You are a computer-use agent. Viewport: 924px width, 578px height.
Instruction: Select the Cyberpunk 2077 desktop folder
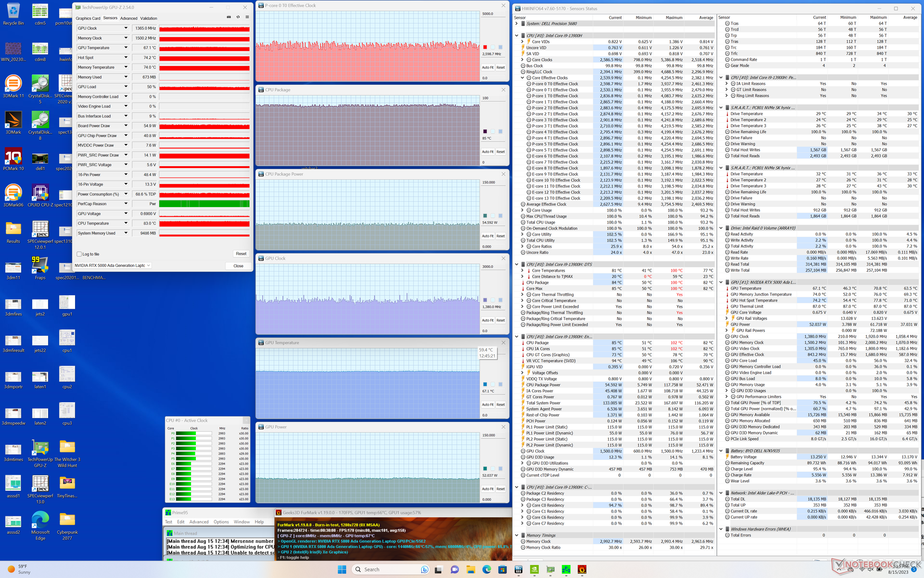tap(67, 526)
